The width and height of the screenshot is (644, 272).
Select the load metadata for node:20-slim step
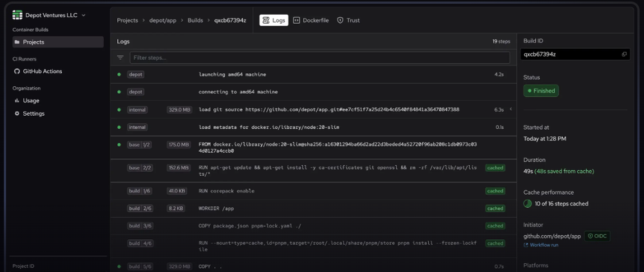tap(314, 127)
